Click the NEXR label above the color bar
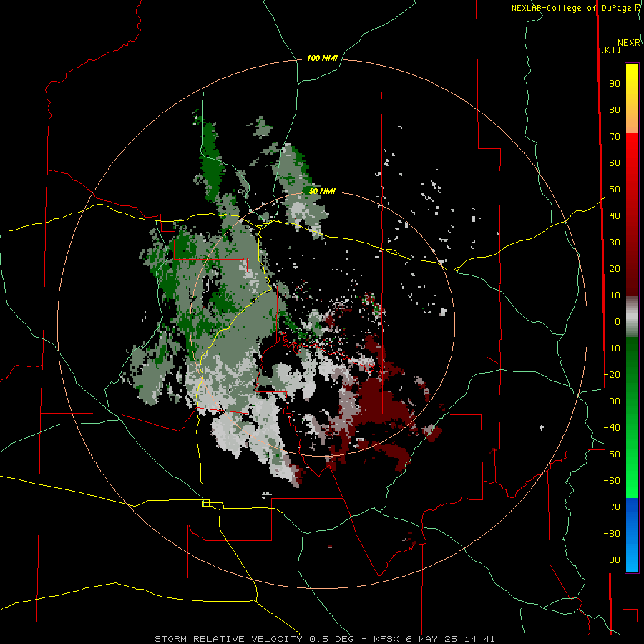Image resolution: width=644 pixels, height=644 pixels. click(629, 43)
